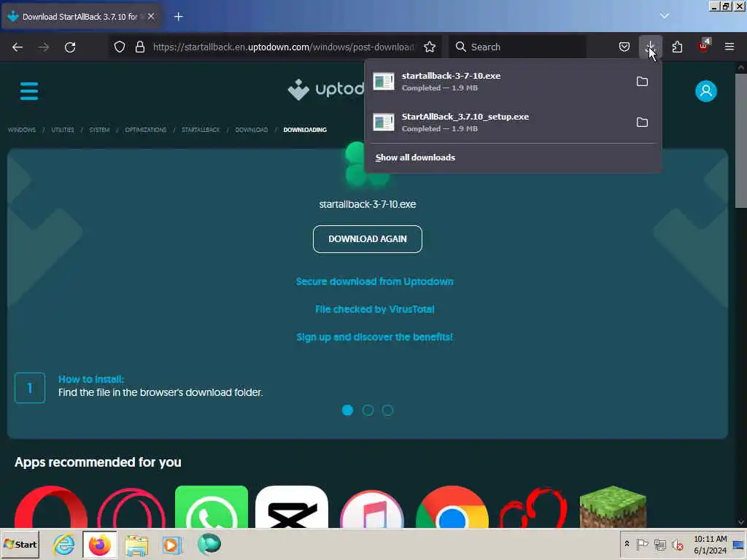The width and height of the screenshot is (747, 560).
Task: Go to SYSTEM breadcrumb
Action: (x=99, y=130)
